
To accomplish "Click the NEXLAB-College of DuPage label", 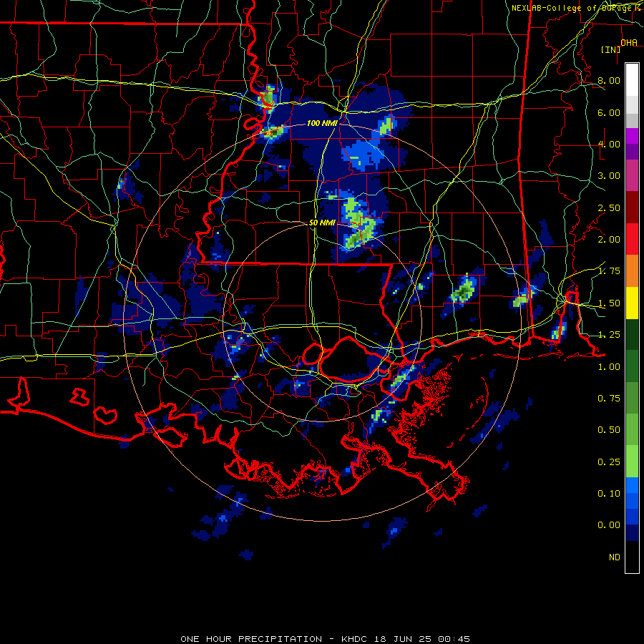I will (x=572, y=8).
